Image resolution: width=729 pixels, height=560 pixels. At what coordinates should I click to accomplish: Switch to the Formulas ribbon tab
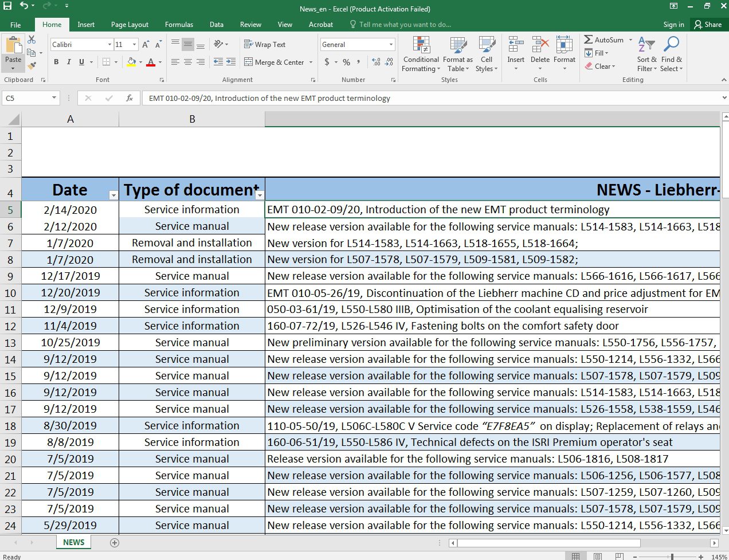[x=179, y=25]
